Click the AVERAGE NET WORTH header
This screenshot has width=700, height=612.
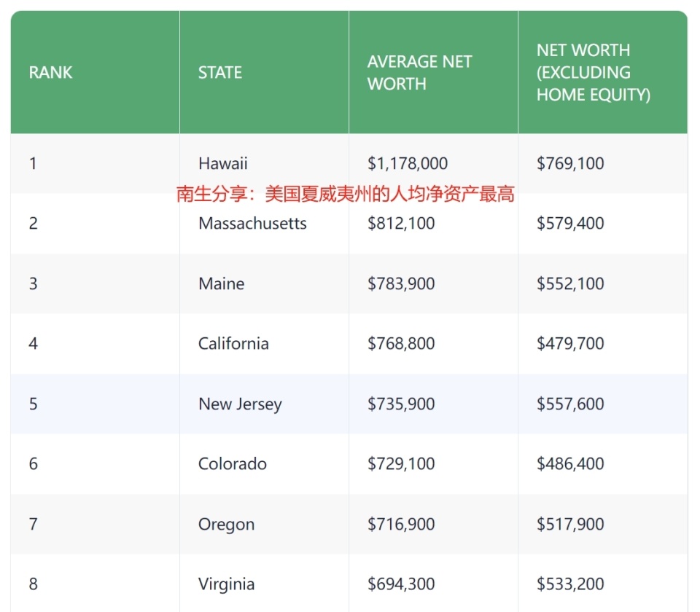(419, 73)
